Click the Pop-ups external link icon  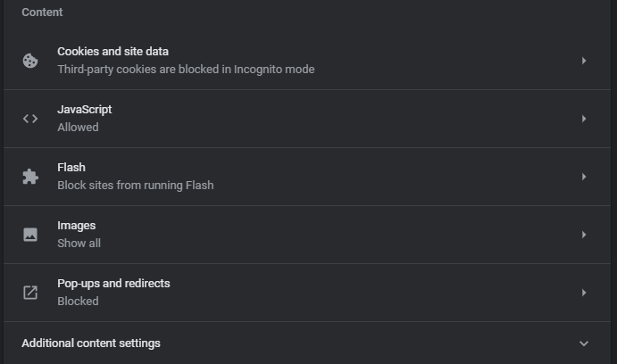[30, 293]
